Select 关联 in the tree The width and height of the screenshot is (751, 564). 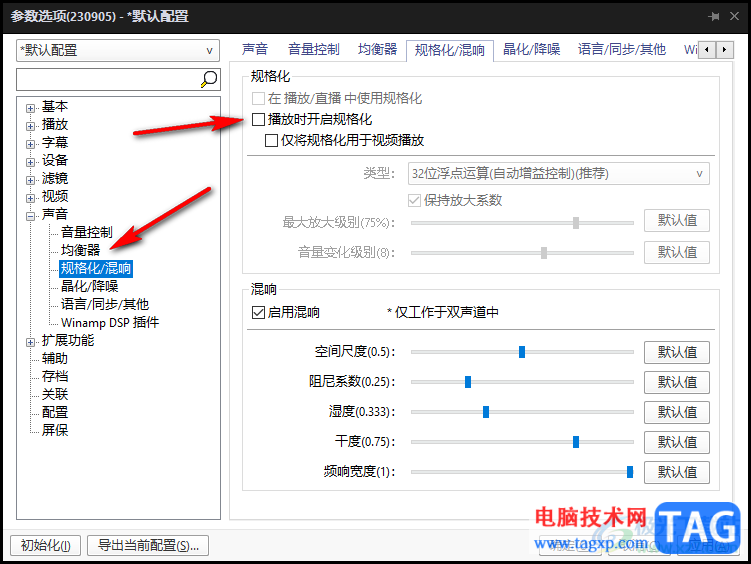55,395
